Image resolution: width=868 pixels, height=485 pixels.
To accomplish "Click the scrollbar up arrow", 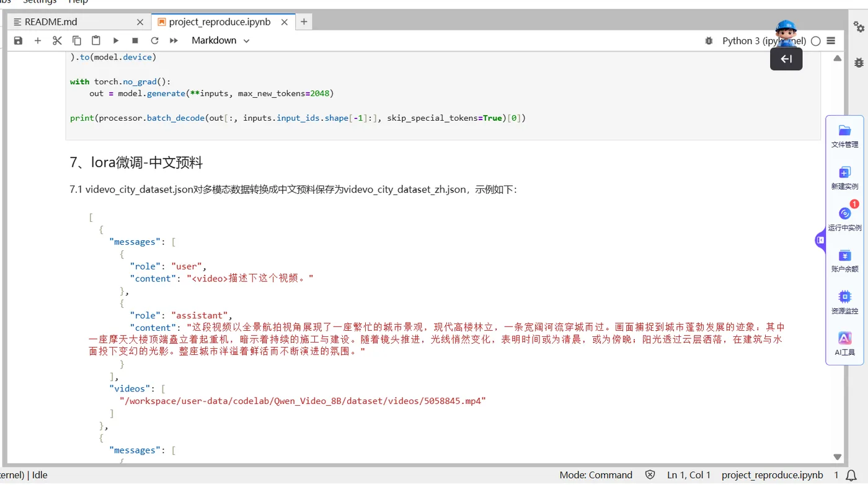I will (x=838, y=58).
